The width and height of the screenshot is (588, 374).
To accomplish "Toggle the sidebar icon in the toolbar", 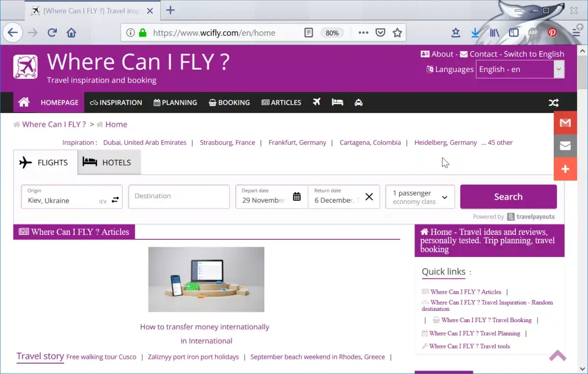I will pos(514,33).
